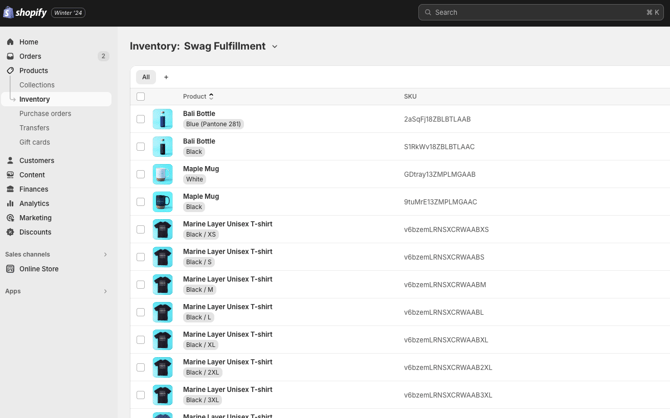The image size is (670, 418).
Task: Open Transfers in the sidebar
Action: click(x=34, y=128)
